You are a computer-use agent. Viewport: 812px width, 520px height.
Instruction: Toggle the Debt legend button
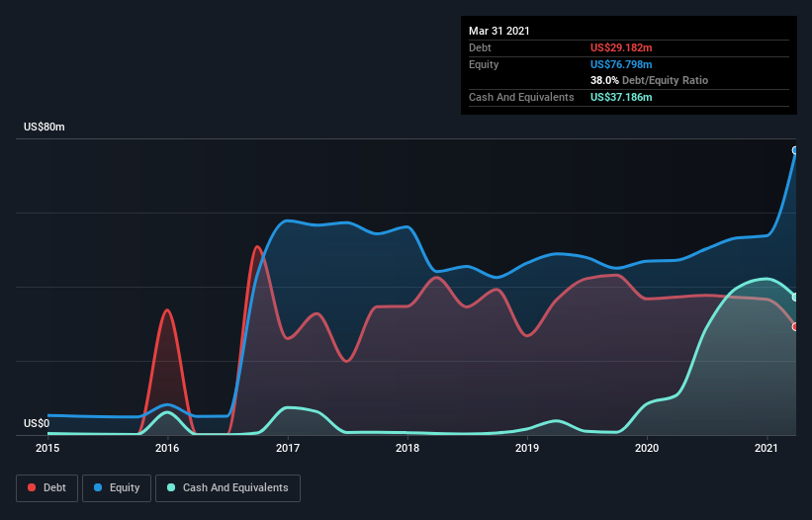pyautogui.click(x=47, y=488)
